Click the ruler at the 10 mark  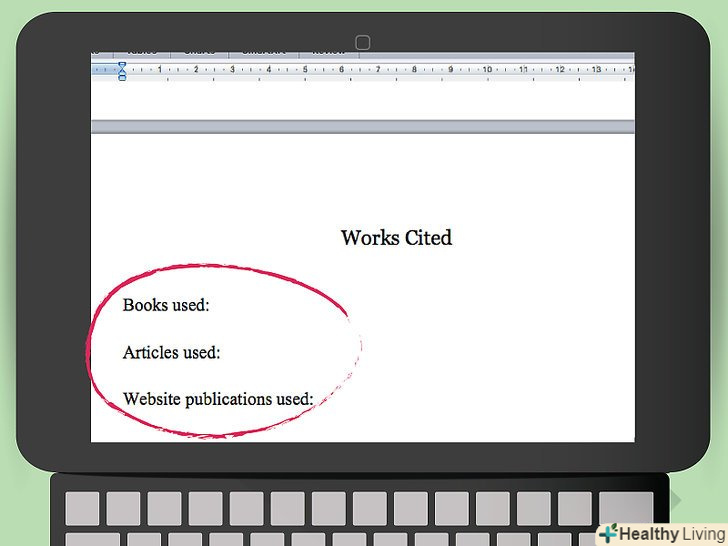click(487, 70)
